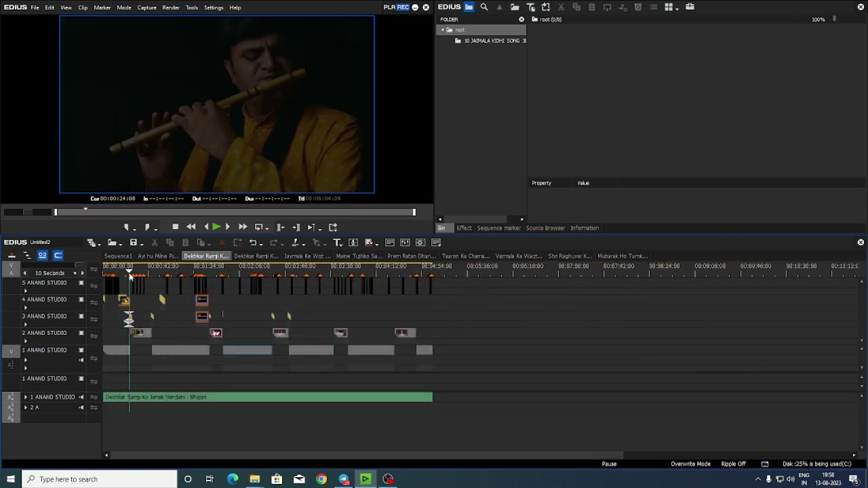The image size is (868, 488).
Task: Open the Capture menu
Action: [147, 7]
